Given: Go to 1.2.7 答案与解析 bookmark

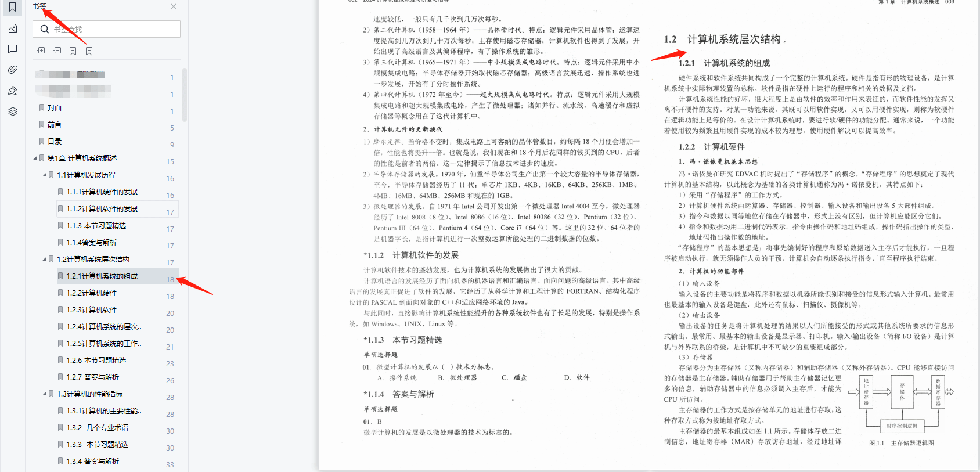Looking at the screenshot, I should point(92,377).
